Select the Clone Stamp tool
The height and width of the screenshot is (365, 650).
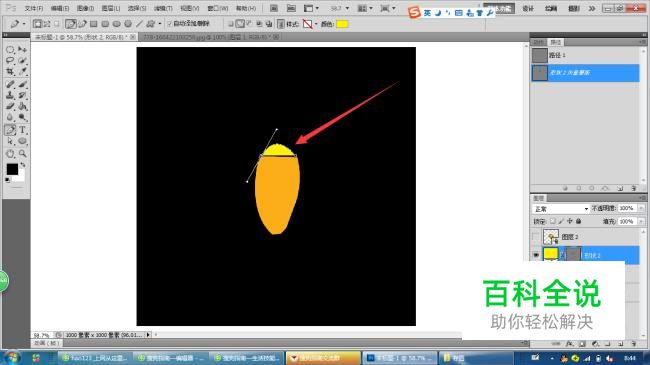(10, 95)
